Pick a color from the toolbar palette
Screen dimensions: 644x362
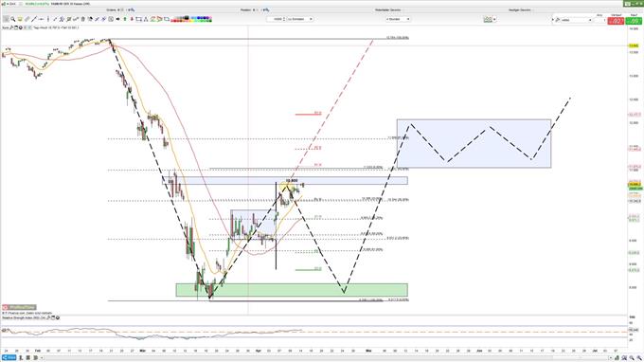click(191, 19)
